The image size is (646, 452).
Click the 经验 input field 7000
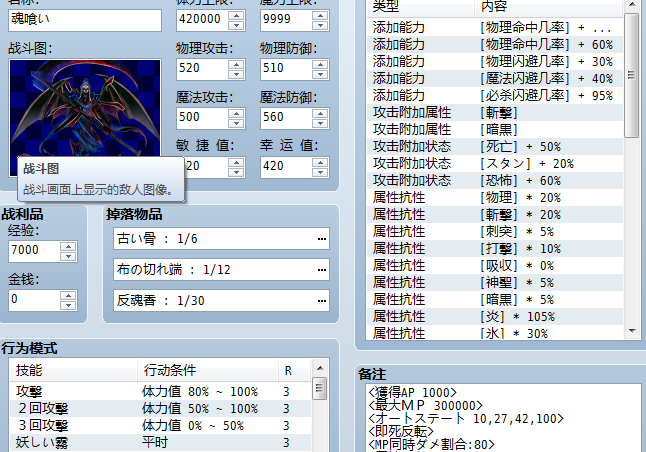point(34,251)
